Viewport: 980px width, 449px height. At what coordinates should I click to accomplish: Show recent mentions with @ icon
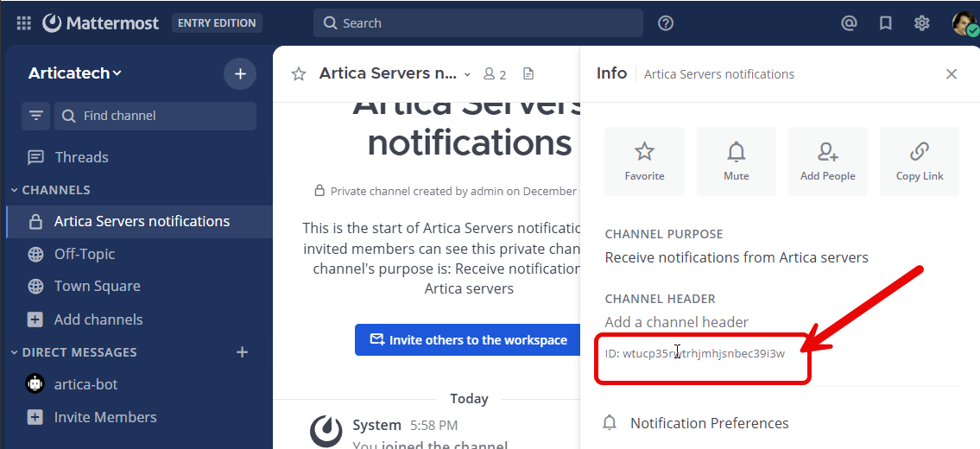[x=849, y=23]
